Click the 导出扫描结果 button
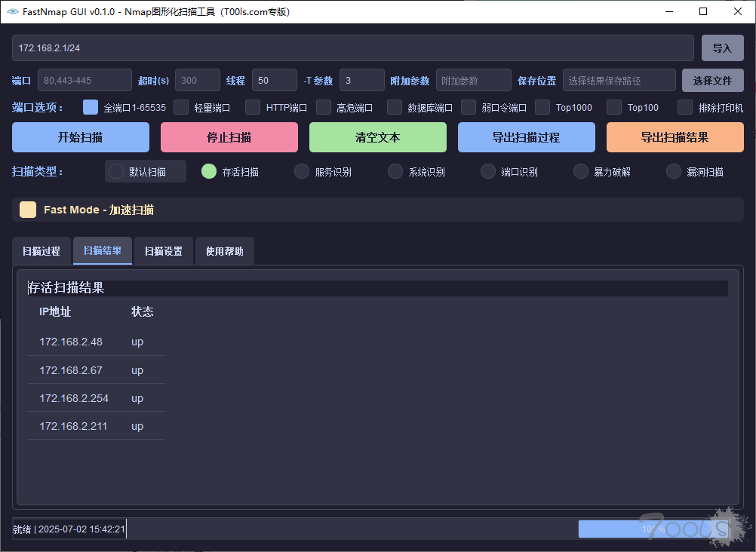Image resolution: width=756 pixels, height=552 pixels. [675, 137]
